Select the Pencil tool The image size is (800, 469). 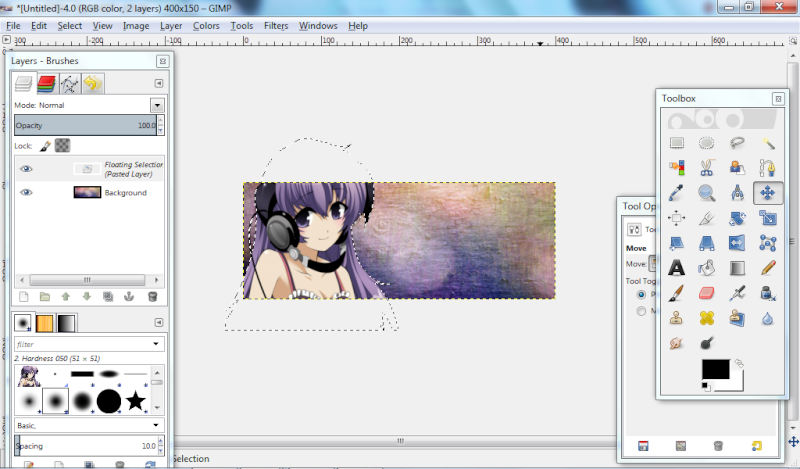767,268
